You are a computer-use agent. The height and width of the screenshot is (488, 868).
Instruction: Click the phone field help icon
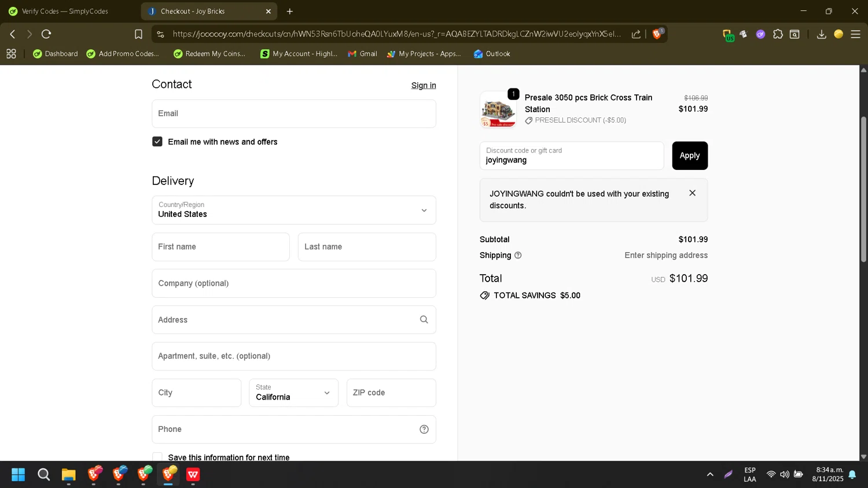pos(424,429)
